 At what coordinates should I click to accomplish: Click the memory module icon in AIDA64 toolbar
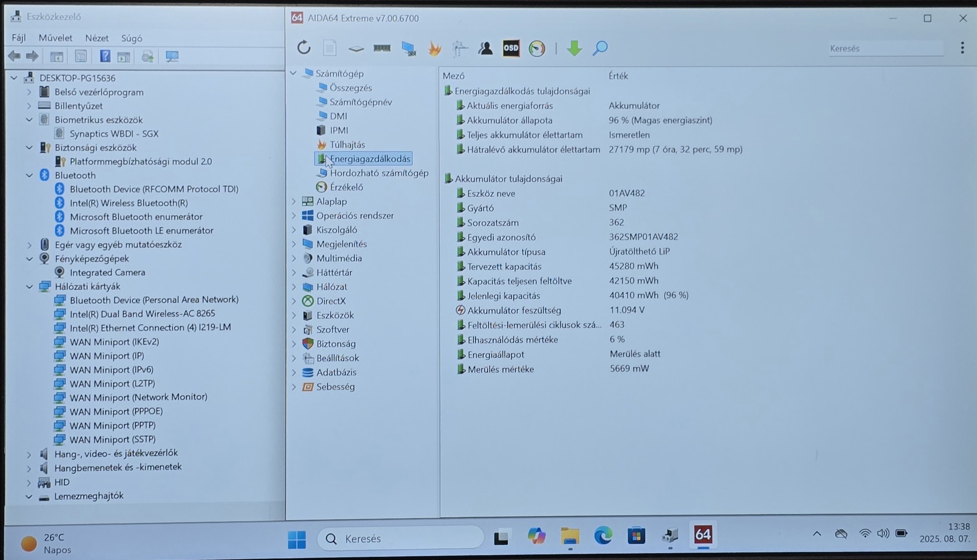click(382, 48)
